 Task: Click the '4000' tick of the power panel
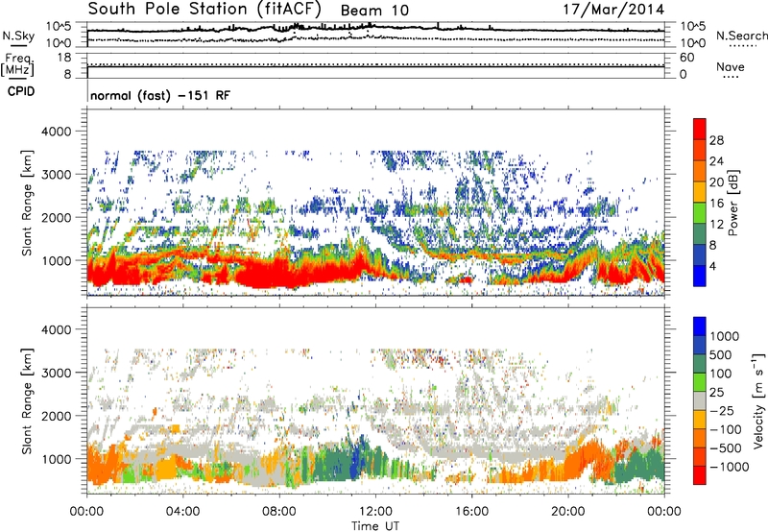56,132
